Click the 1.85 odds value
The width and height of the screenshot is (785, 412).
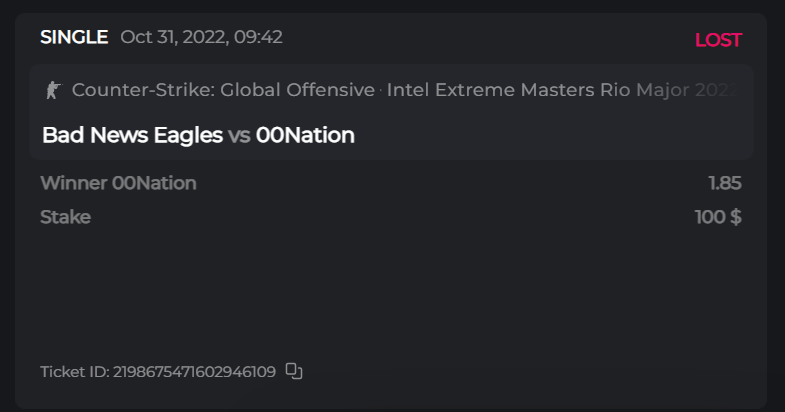pyautogui.click(x=724, y=183)
